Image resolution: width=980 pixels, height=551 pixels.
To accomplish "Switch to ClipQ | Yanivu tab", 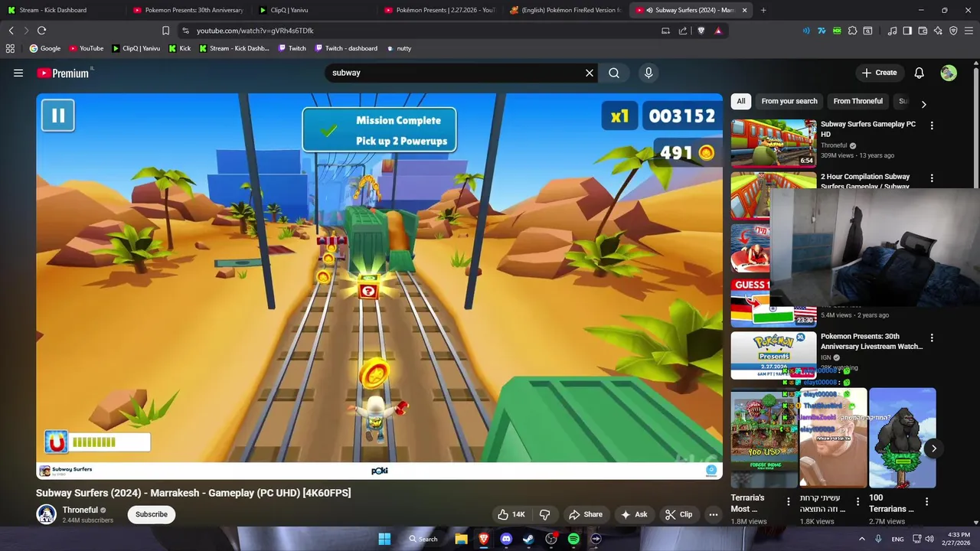I will (314, 10).
